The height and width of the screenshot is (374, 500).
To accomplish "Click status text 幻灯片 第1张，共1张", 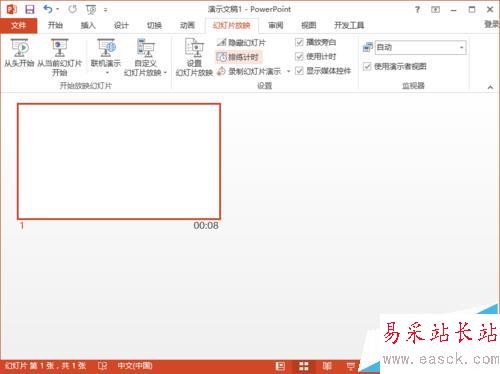I will click(46, 366).
